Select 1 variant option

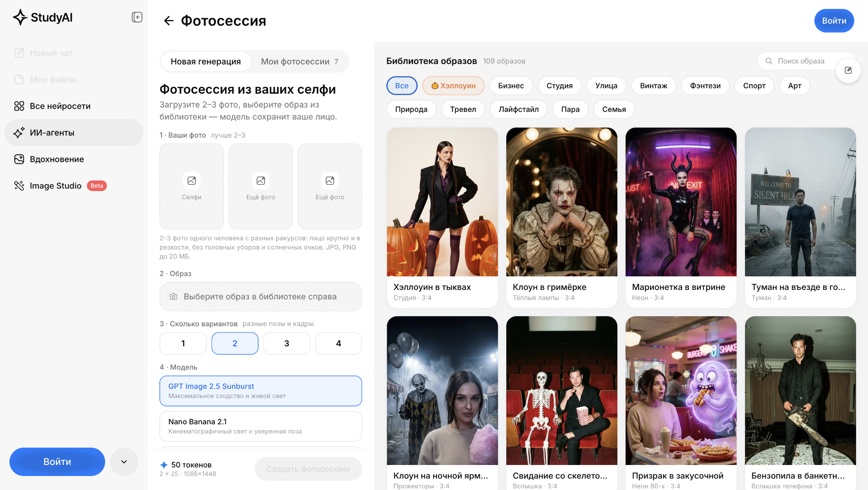click(183, 343)
